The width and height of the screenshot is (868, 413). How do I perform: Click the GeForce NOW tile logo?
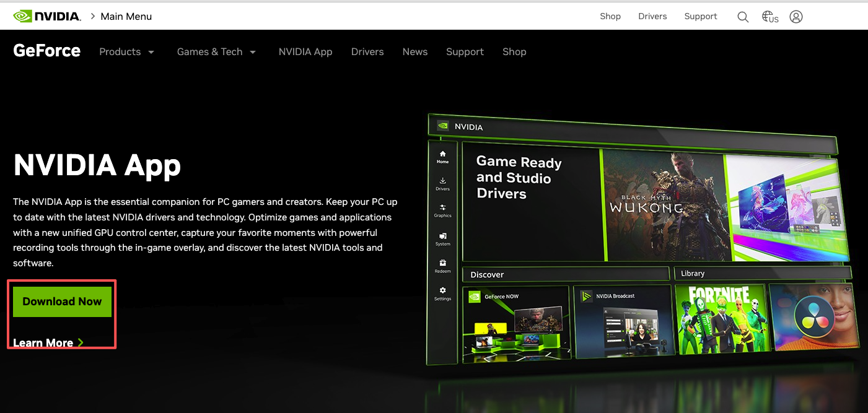coord(475,297)
